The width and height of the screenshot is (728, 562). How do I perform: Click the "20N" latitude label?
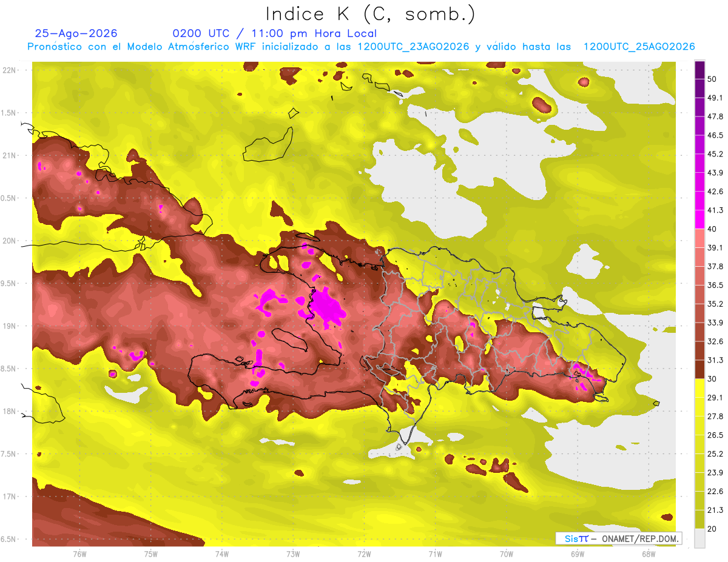pyautogui.click(x=9, y=241)
